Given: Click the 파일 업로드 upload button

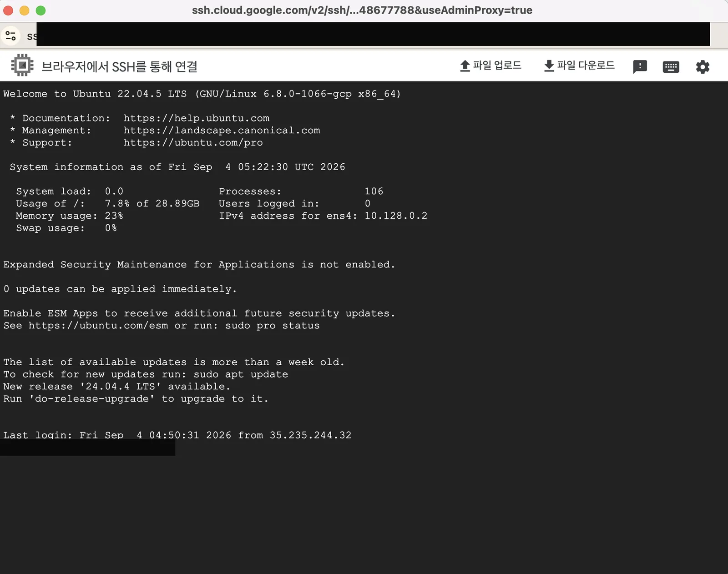Looking at the screenshot, I should pos(490,66).
